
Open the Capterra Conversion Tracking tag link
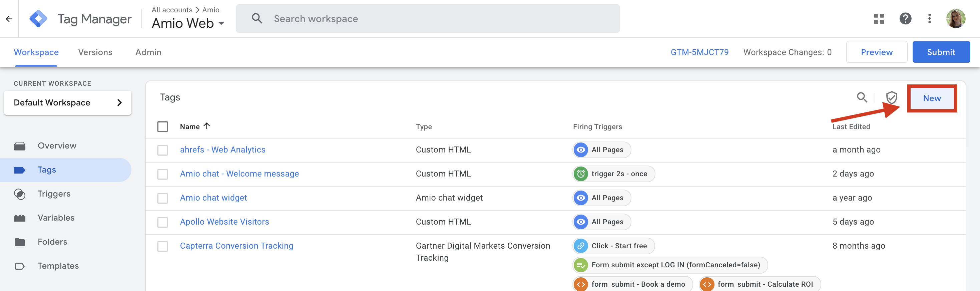click(236, 246)
